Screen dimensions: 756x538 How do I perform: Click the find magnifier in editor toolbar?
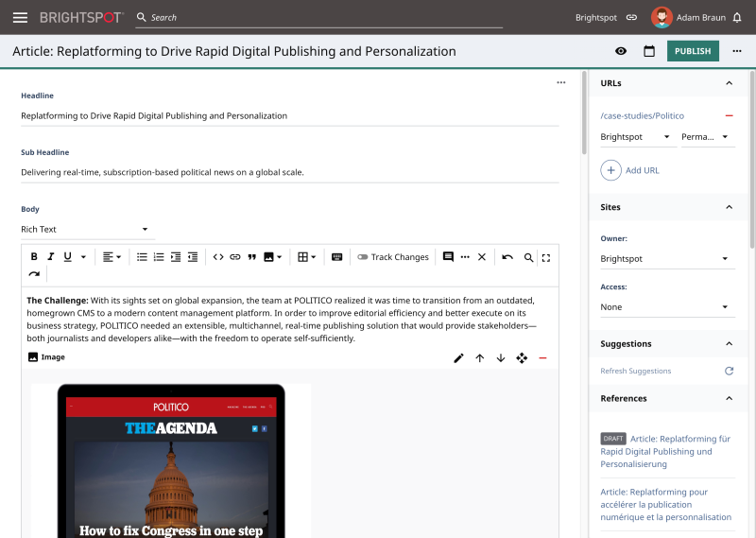point(528,258)
